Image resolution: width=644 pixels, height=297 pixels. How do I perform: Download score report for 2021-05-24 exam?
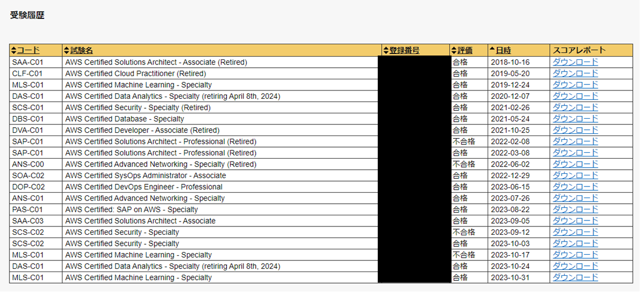coord(575,119)
